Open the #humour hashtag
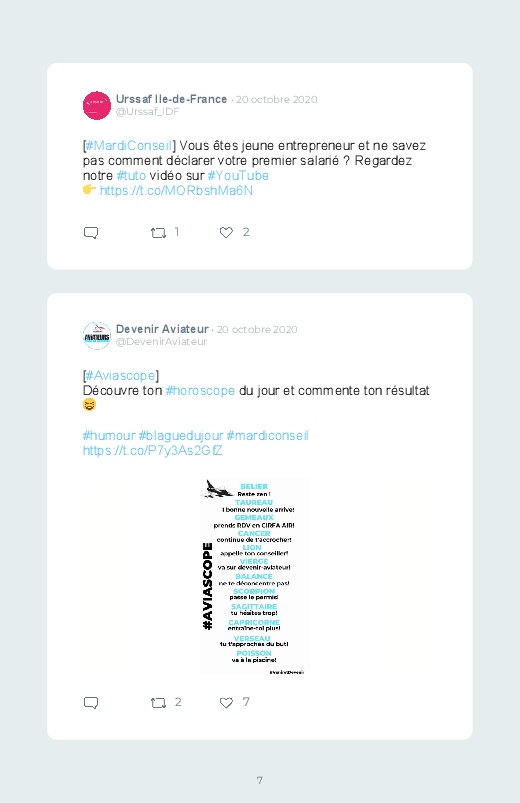 pyautogui.click(x=109, y=436)
